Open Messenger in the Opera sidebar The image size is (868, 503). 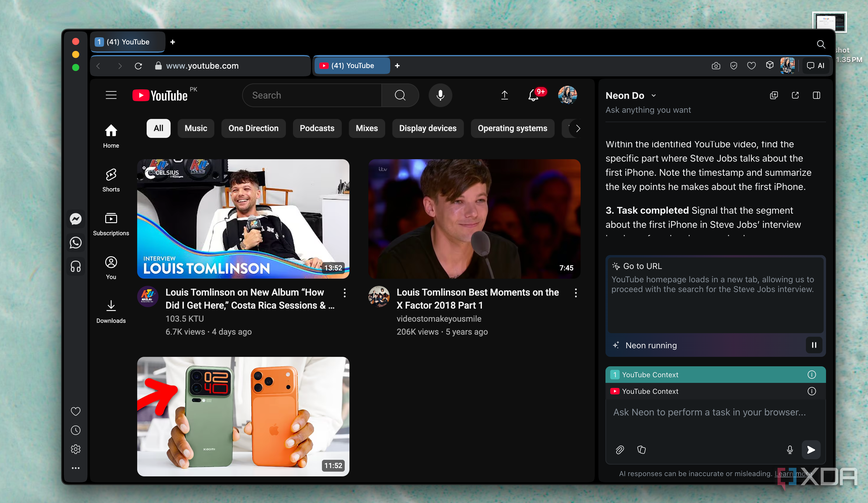75,219
